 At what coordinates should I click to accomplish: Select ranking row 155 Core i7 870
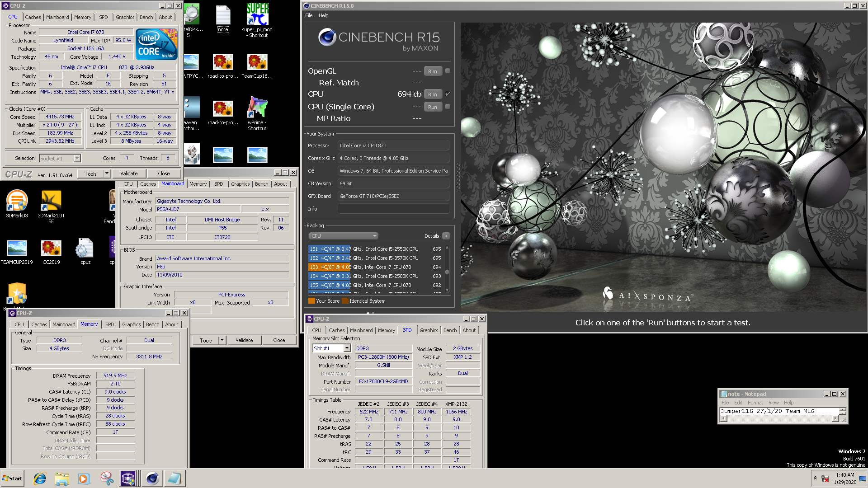click(375, 285)
